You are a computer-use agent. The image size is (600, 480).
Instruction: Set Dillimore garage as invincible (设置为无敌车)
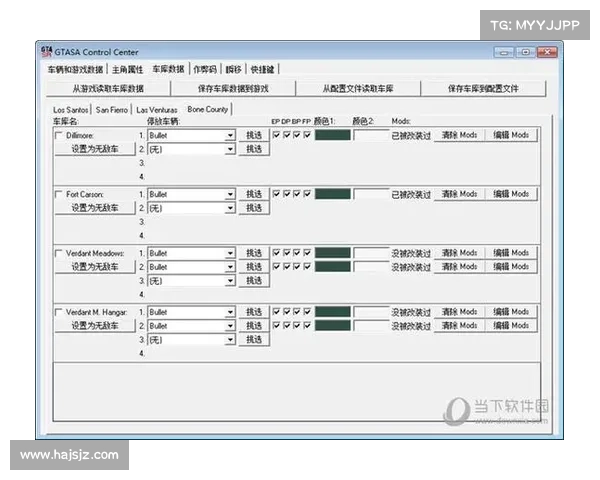click(x=95, y=149)
